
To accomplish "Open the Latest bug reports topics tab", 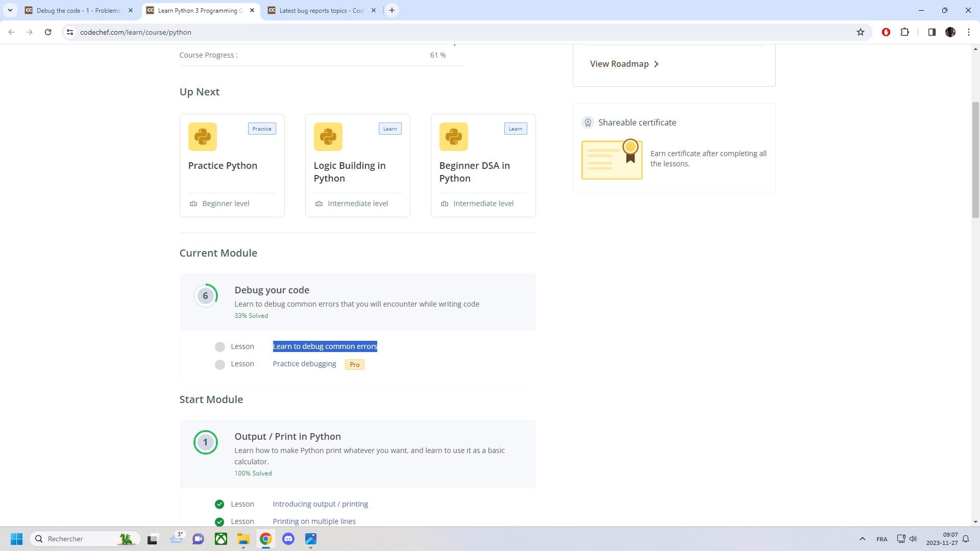I will click(316, 10).
